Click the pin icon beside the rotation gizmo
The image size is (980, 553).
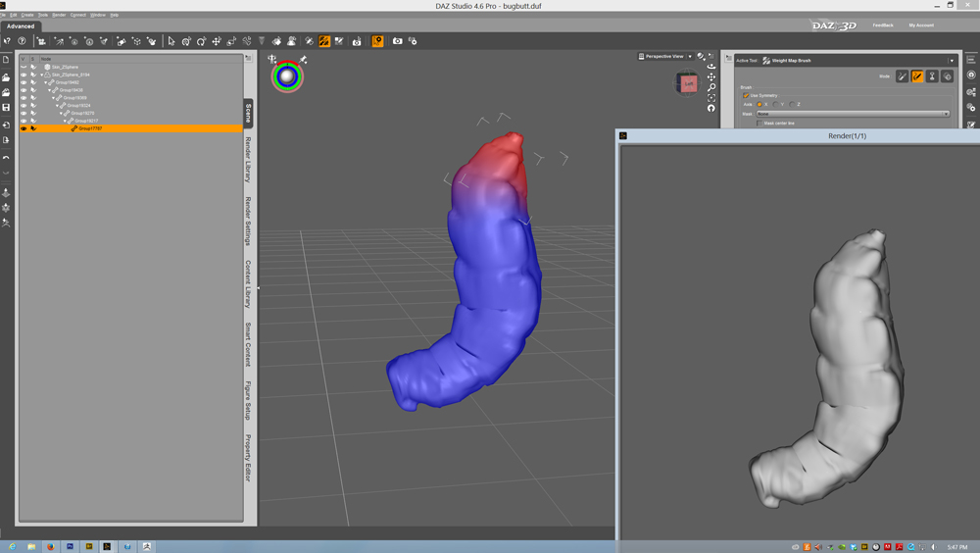[303, 60]
